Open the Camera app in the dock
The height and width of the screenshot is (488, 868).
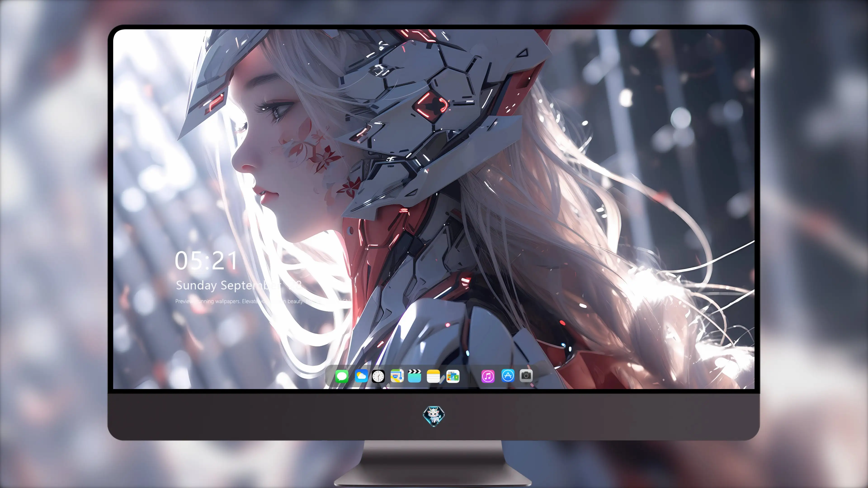pos(526,375)
